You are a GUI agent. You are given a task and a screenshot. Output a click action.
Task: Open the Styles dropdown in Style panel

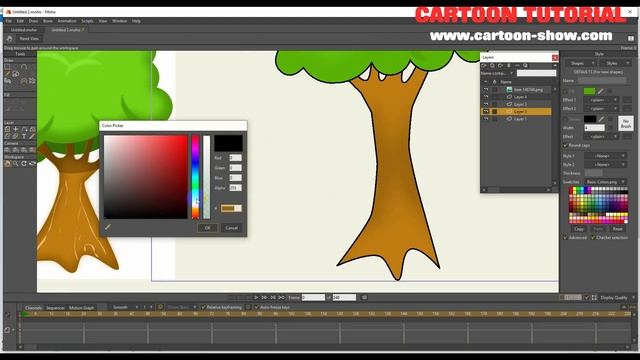(x=615, y=63)
